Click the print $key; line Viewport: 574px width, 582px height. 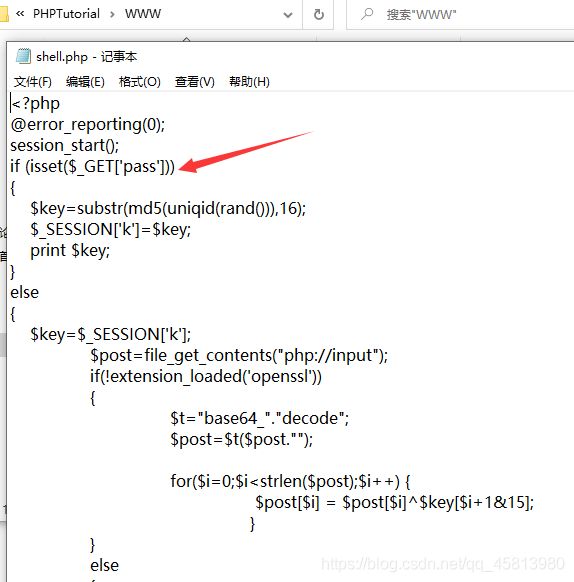[70, 251]
